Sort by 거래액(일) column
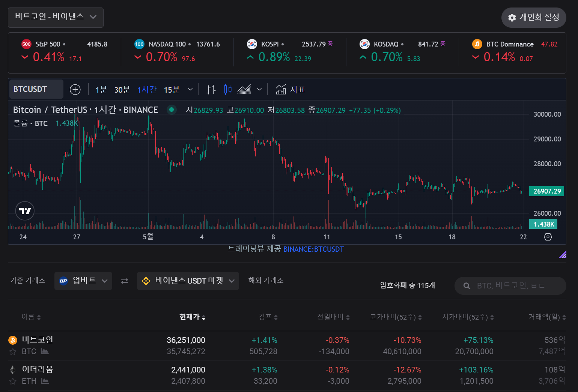This screenshot has width=578, height=392. pos(547,317)
